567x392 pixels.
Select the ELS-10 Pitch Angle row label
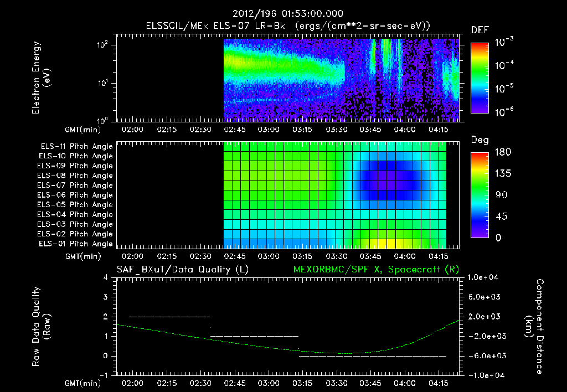coord(76,156)
